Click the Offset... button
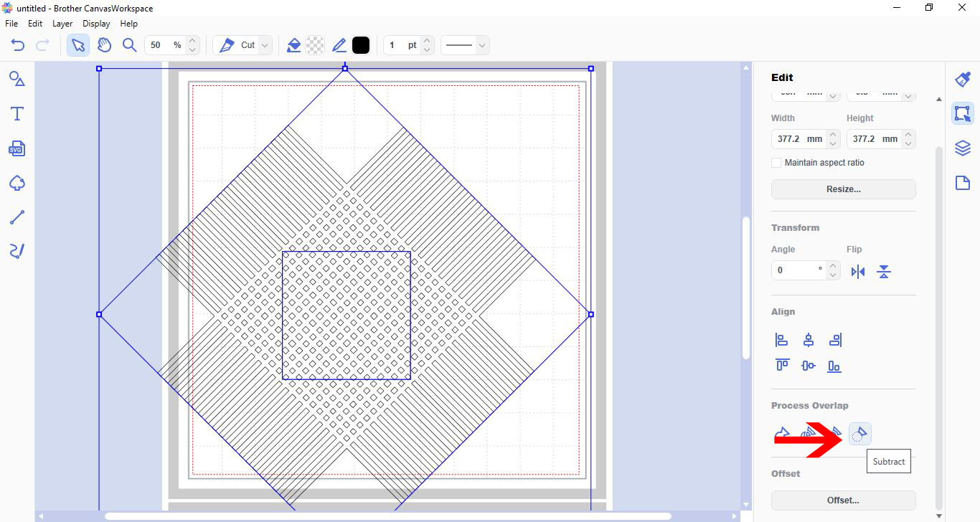Screen dimensions: 980x522 [x=844, y=500]
